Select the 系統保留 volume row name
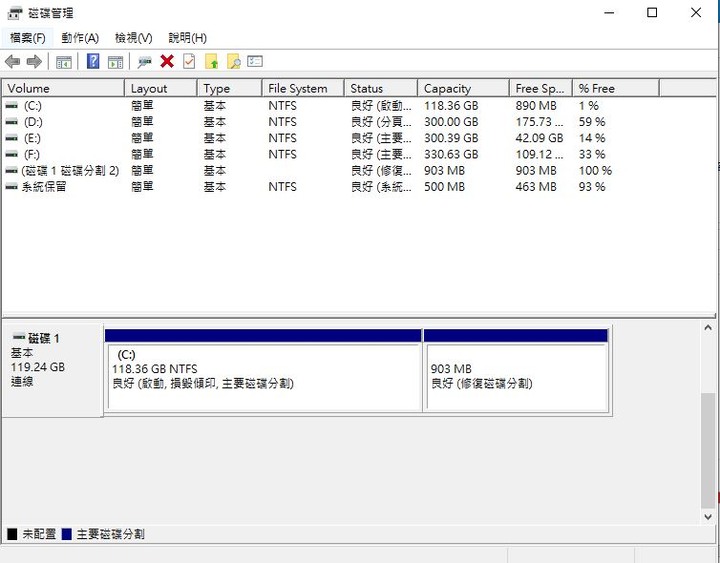Screen dimensions: 720x563 click(44, 187)
